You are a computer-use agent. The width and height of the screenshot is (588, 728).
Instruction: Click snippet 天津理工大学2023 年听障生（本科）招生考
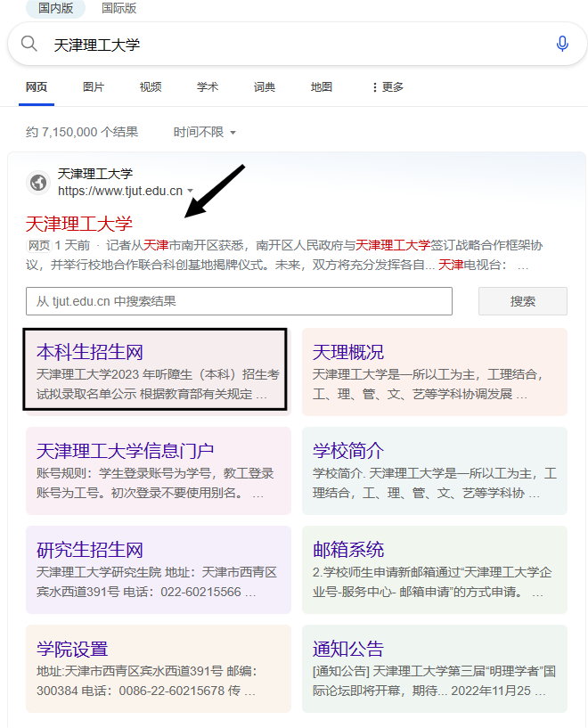pos(159,374)
